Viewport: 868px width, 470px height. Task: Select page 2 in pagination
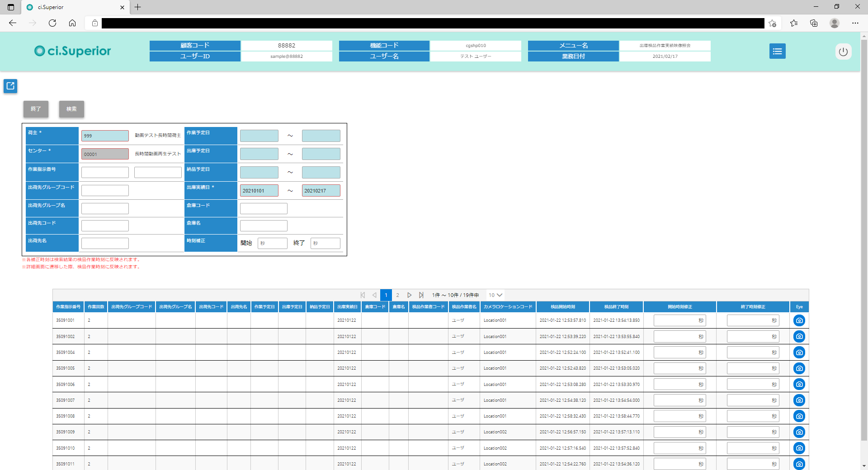click(398, 295)
